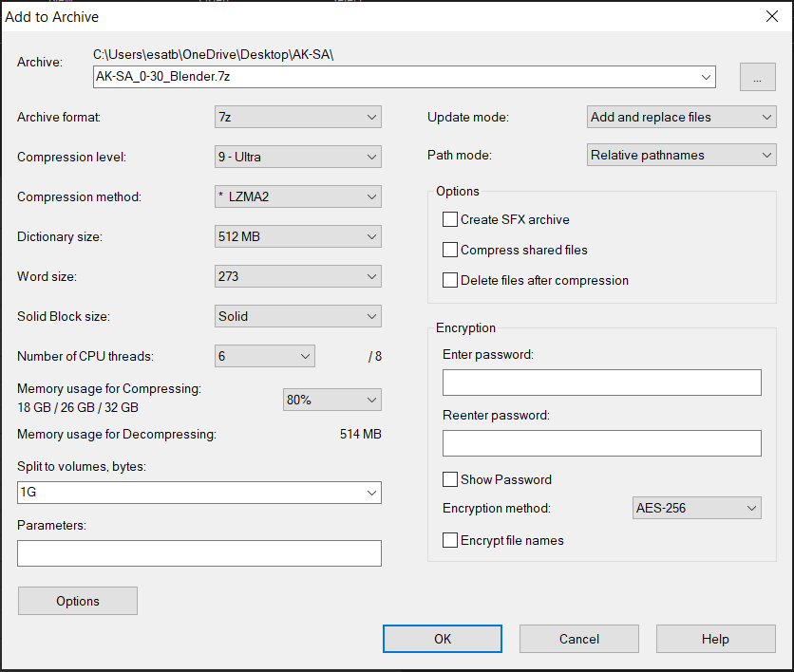Expand the Dictionary size dropdown
794x672 pixels.
(298, 237)
